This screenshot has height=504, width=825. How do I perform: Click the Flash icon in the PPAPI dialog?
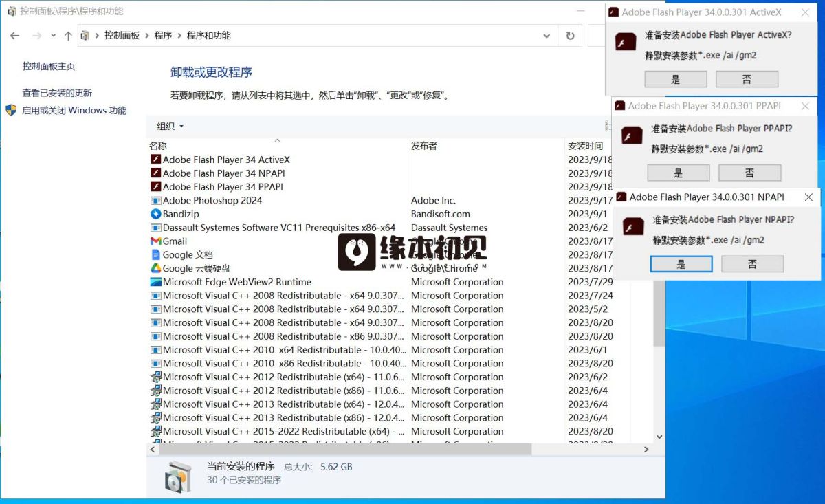632,135
